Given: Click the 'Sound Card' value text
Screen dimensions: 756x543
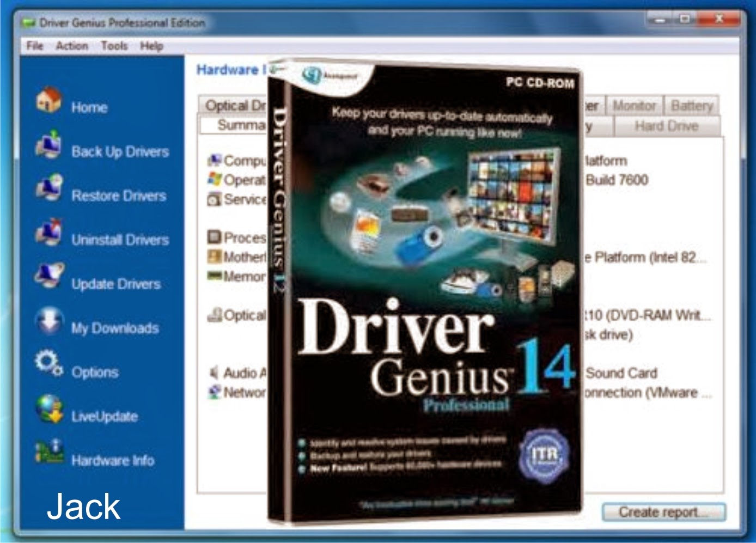Looking at the screenshot, I should click(x=621, y=373).
